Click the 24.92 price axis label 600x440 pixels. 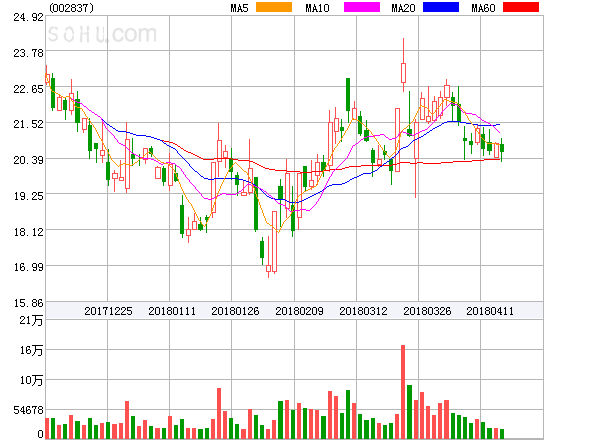click(x=28, y=18)
